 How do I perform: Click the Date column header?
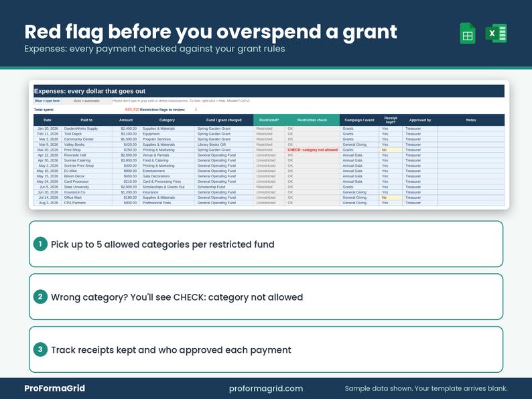point(47,120)
